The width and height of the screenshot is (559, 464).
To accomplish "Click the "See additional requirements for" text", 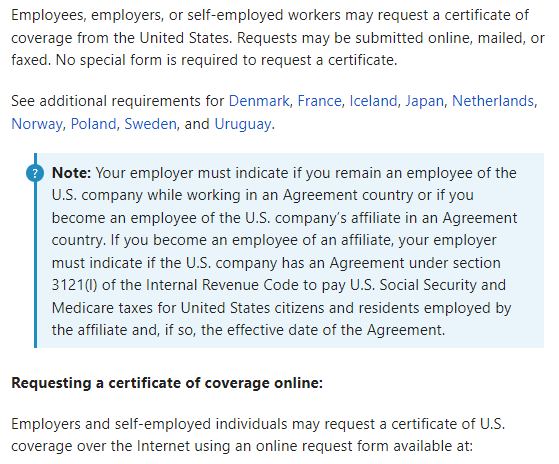I will (118, 101).
